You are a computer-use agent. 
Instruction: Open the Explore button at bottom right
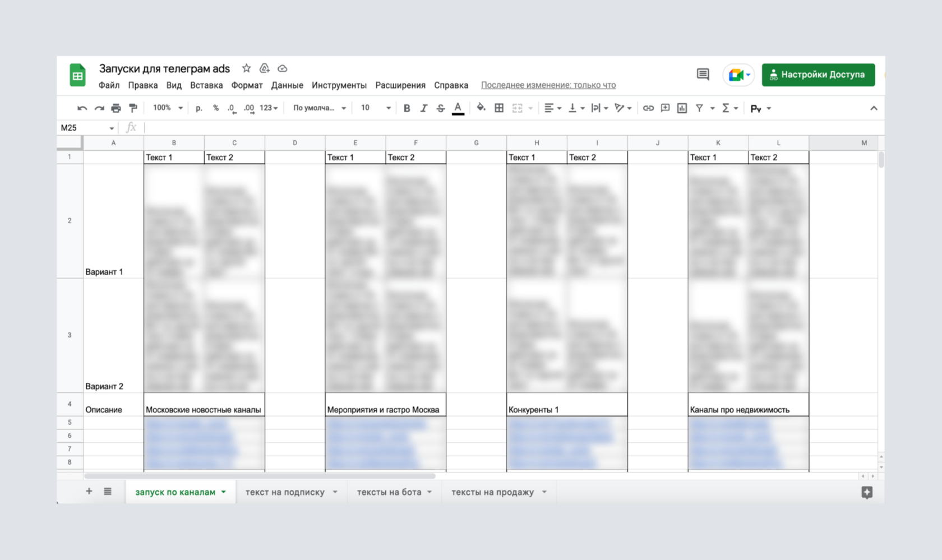point(867,492)
